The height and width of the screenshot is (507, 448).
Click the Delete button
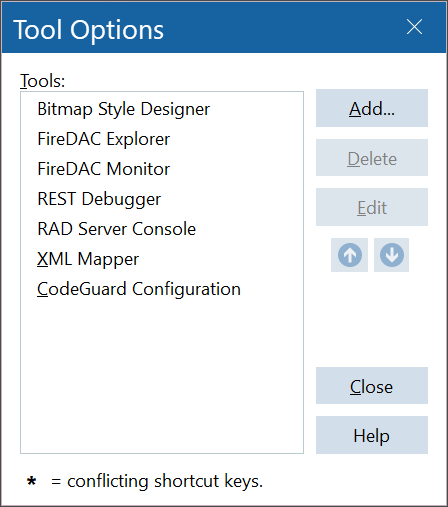tap(372, 158)
